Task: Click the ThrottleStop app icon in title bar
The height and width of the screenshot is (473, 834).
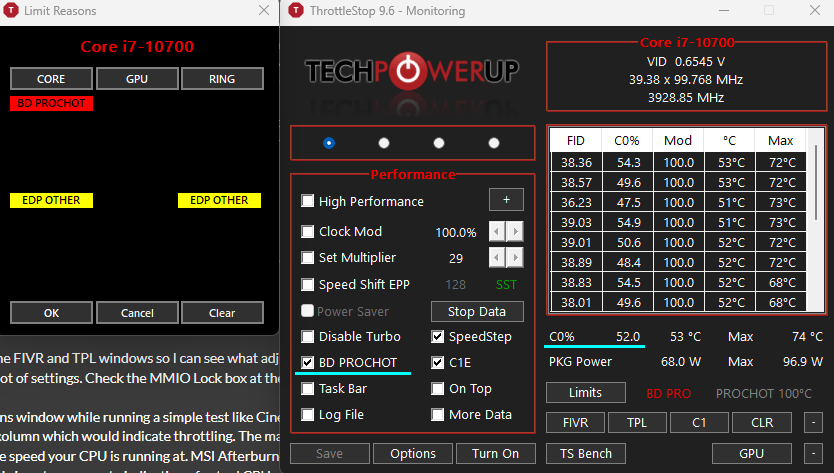Action: click(296, 10)
